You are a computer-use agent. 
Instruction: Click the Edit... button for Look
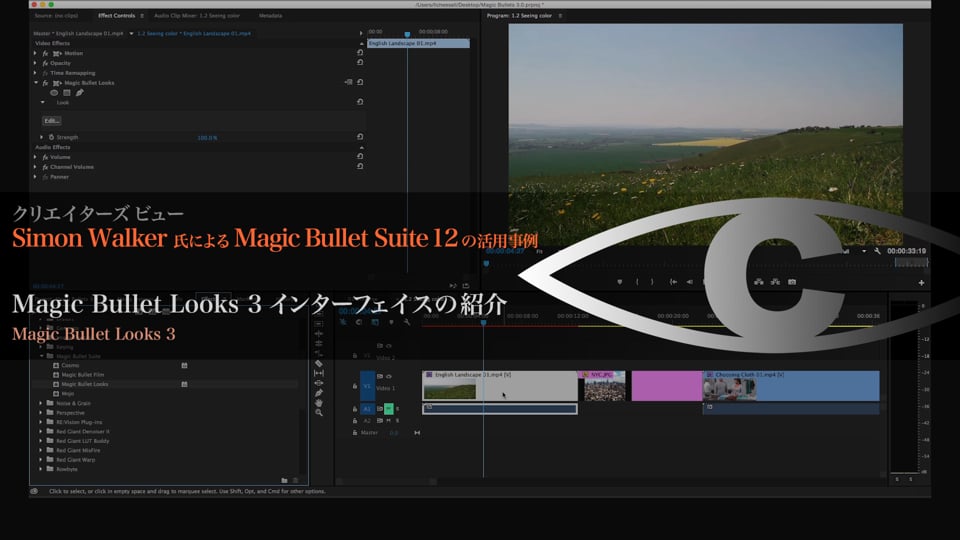[x=52, y=121]
